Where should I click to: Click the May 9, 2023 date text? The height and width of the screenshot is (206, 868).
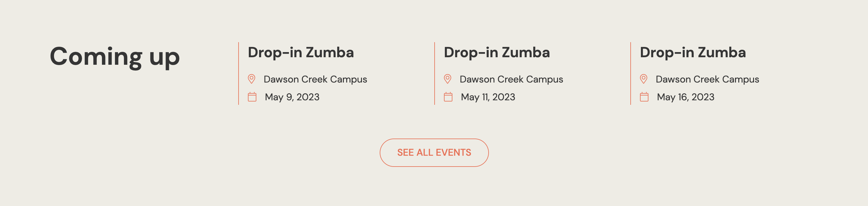pyautogui.click(x=292, y=97)
